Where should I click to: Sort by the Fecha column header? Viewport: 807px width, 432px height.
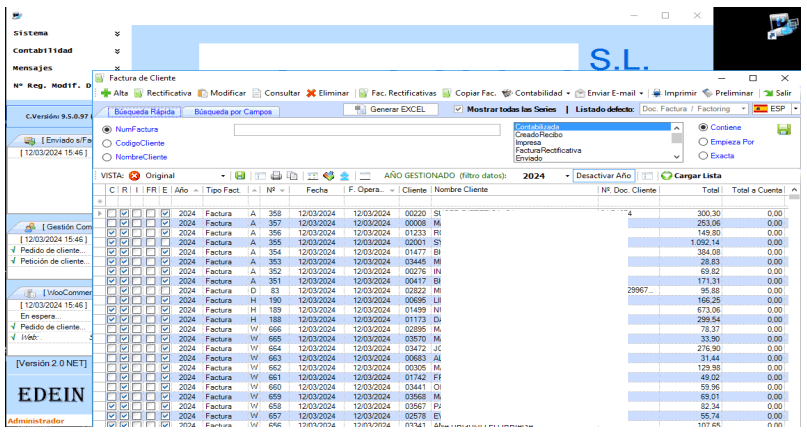317,190
